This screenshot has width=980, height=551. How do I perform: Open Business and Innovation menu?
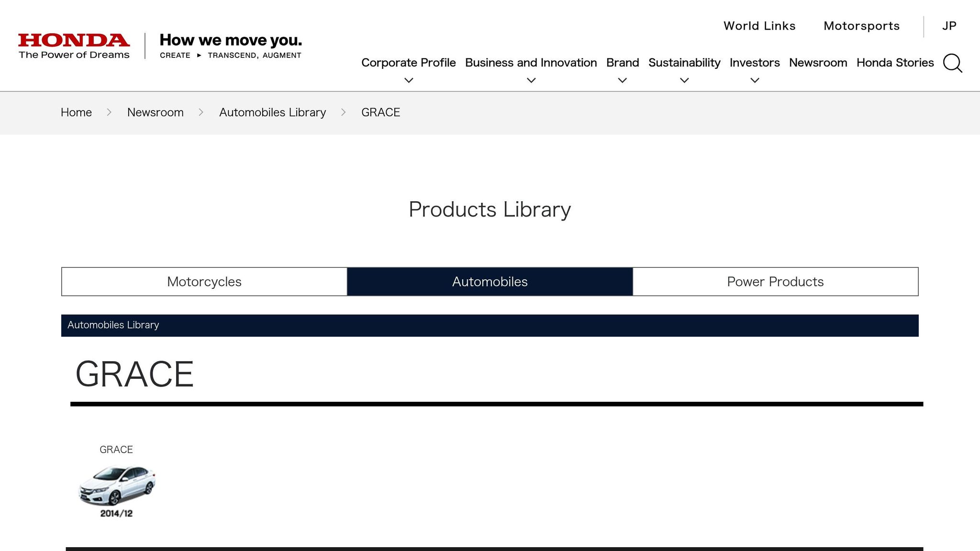531,63
